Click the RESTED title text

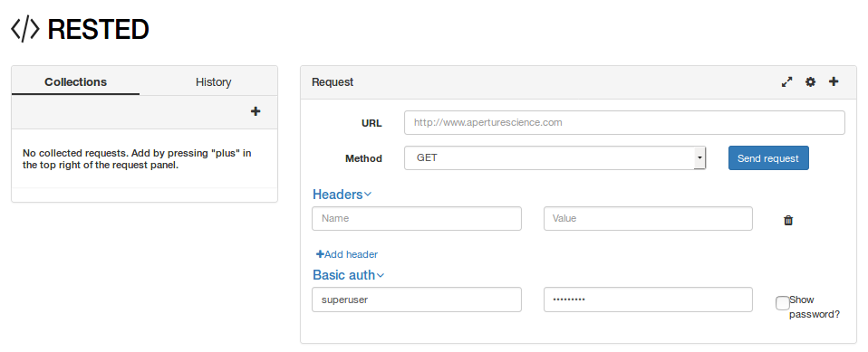[99, 30]
